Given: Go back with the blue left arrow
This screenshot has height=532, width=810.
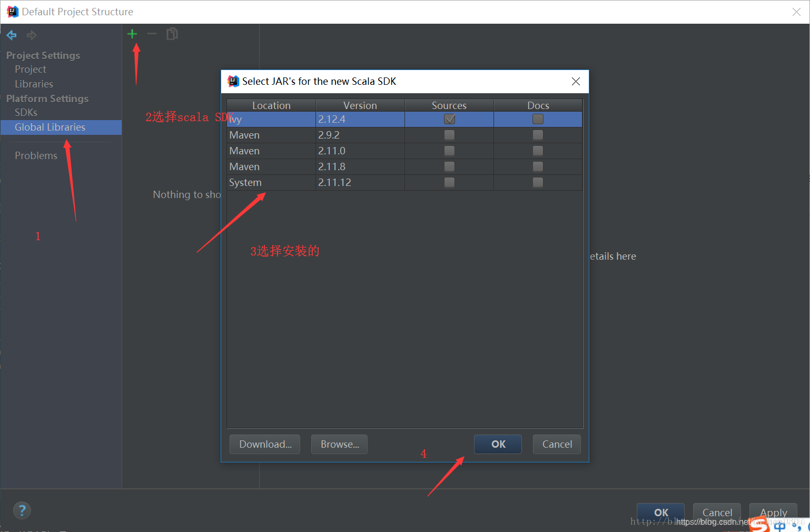Looking at the screenshot, I should pyautogui.click(x=12, y=35).
